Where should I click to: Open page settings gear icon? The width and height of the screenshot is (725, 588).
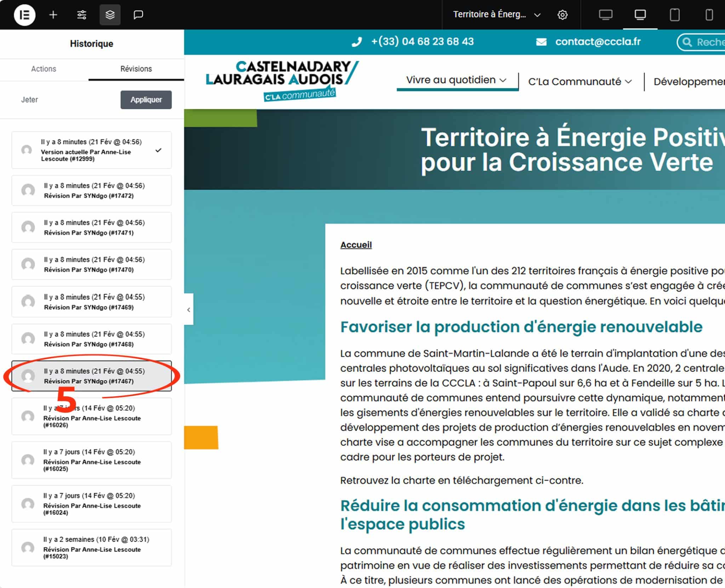click(x=563, y=15)
